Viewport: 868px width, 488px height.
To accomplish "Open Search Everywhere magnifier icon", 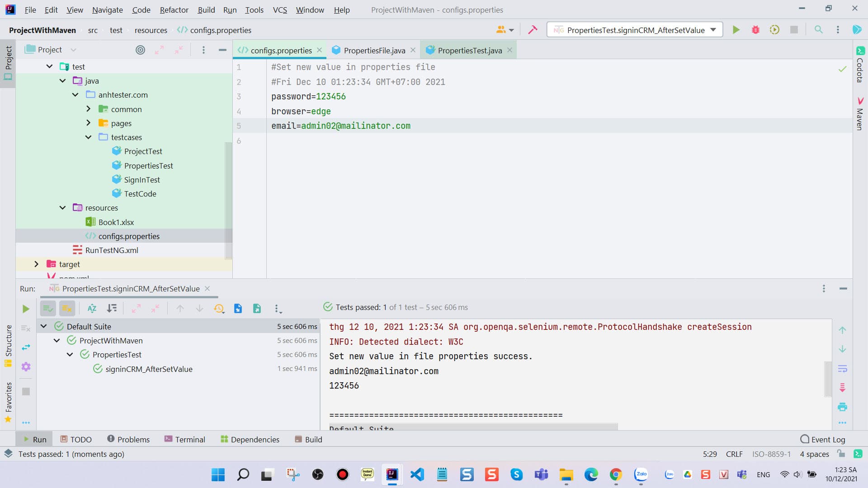I will pos(818,30).
